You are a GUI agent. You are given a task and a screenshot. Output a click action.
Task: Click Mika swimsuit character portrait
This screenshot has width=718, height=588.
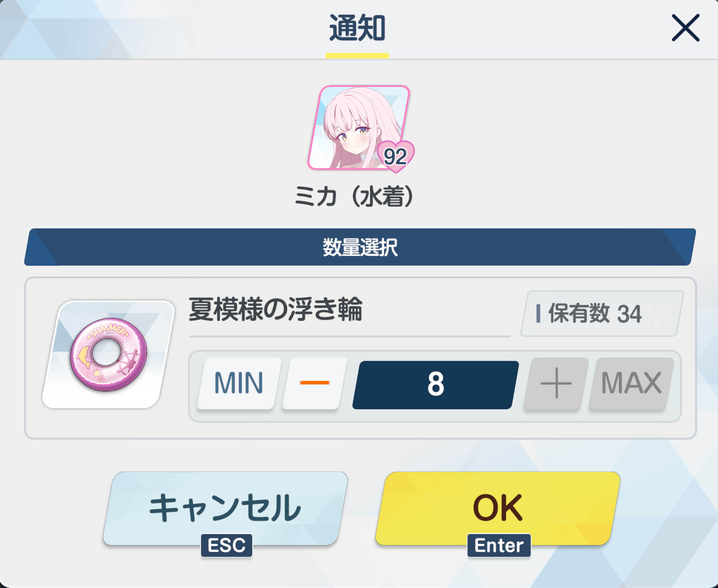[x=359, y=127]
